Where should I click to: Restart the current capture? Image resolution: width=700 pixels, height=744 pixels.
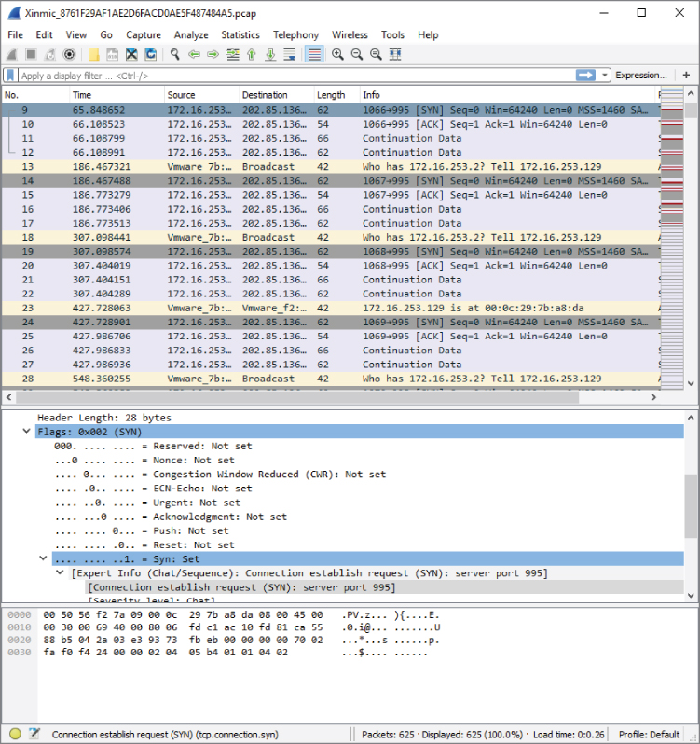pyautogui.click(x=50, y=55)
